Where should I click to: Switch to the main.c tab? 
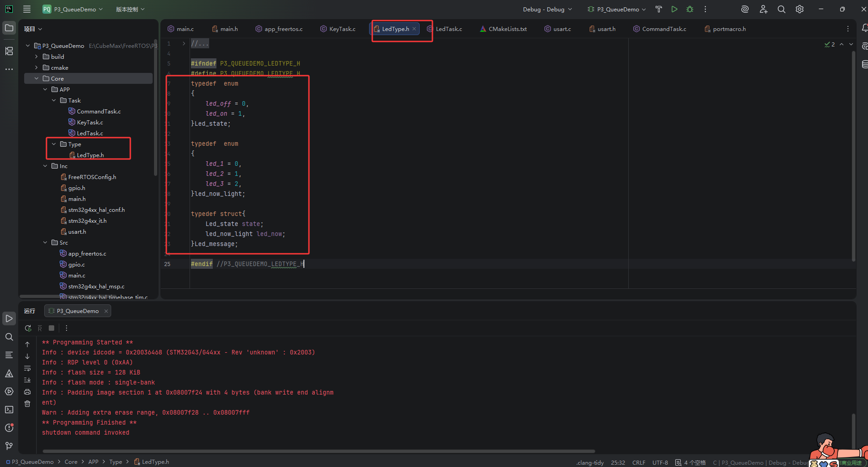point(181,29)
